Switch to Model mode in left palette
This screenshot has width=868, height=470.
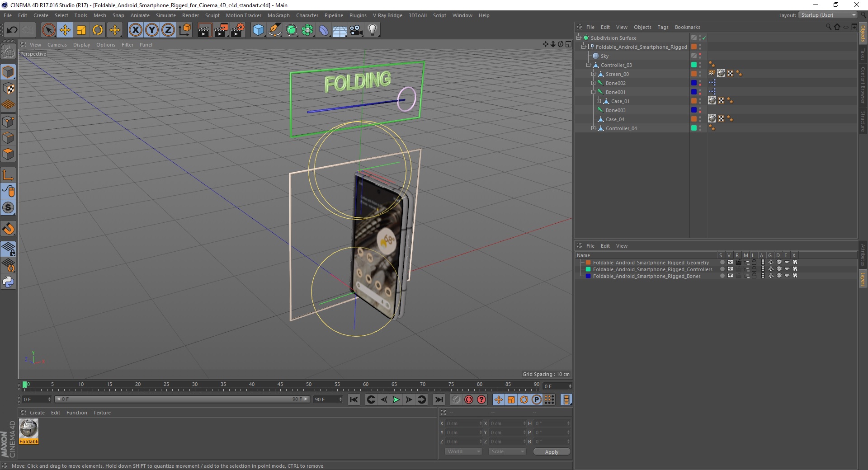point(8,72)
